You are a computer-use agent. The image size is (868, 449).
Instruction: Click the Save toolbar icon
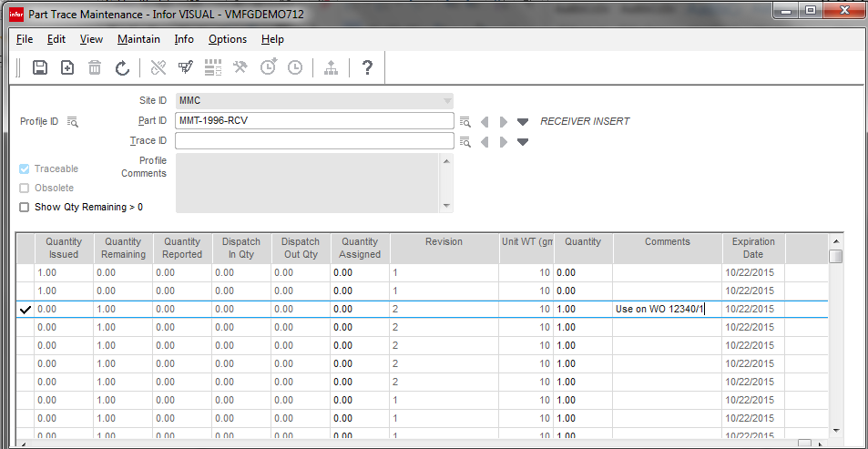tap(40, 68)
